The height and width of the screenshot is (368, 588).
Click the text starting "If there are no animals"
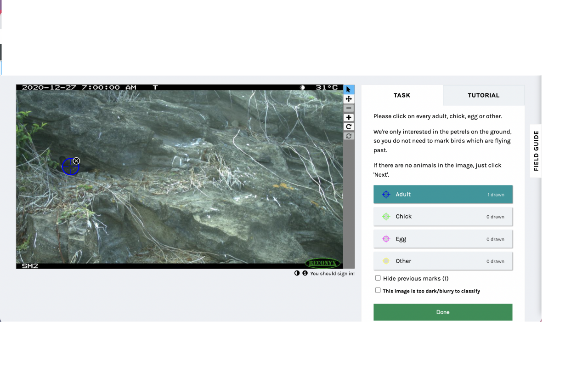click(x=437, y=170)
